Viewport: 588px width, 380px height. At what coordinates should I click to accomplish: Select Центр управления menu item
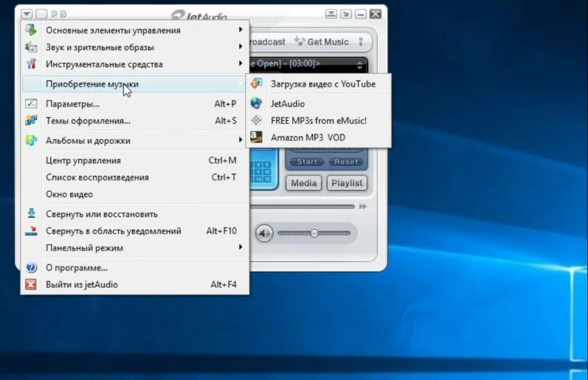135,160
